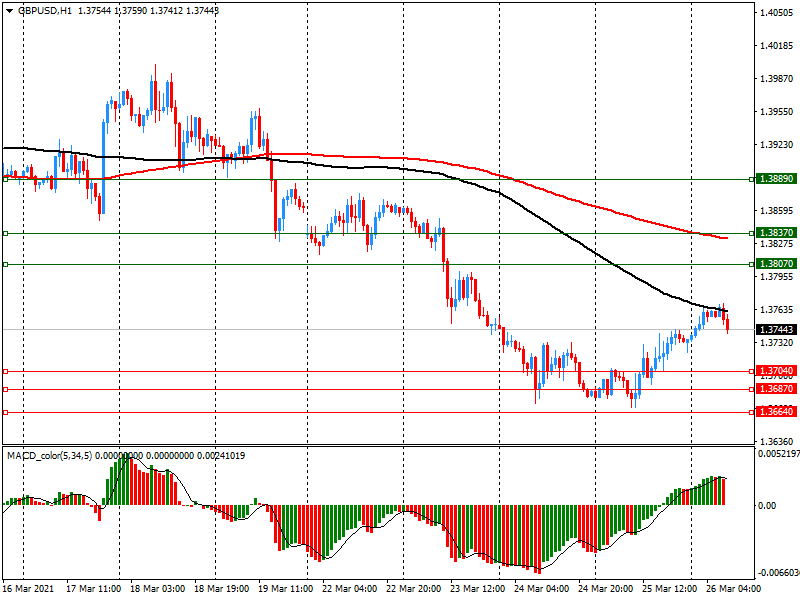The height and width of the screenshot is (600, 800).
Task: Click the black 1.37443 current price tag
Action: (776, 330)
